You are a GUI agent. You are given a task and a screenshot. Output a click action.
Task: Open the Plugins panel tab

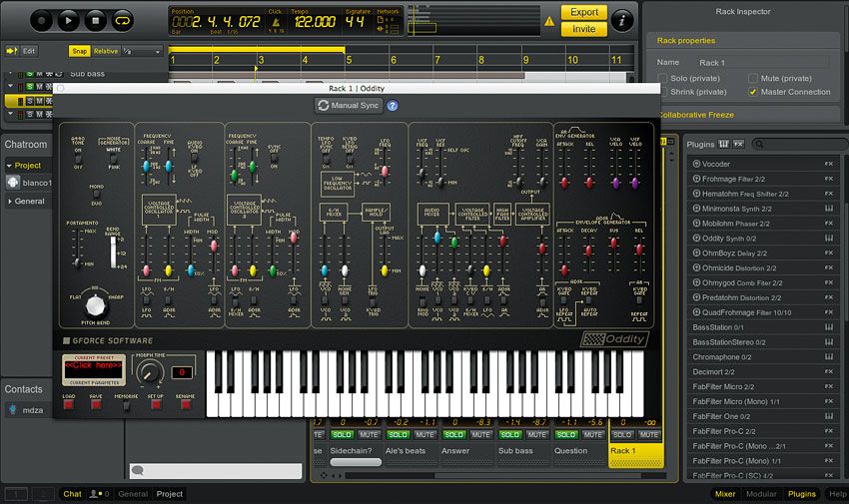802,494
